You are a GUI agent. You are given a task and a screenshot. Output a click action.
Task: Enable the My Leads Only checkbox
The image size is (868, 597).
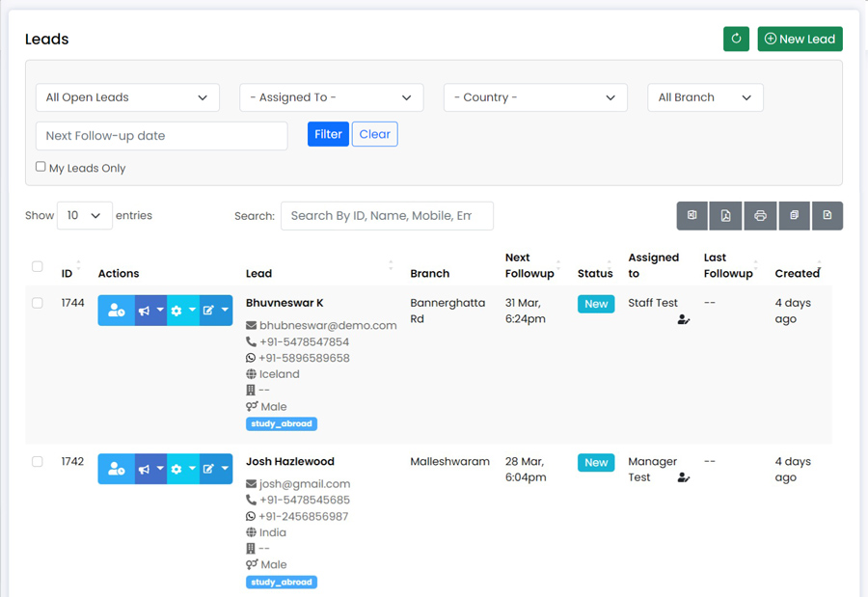click(x=41, y=167)
